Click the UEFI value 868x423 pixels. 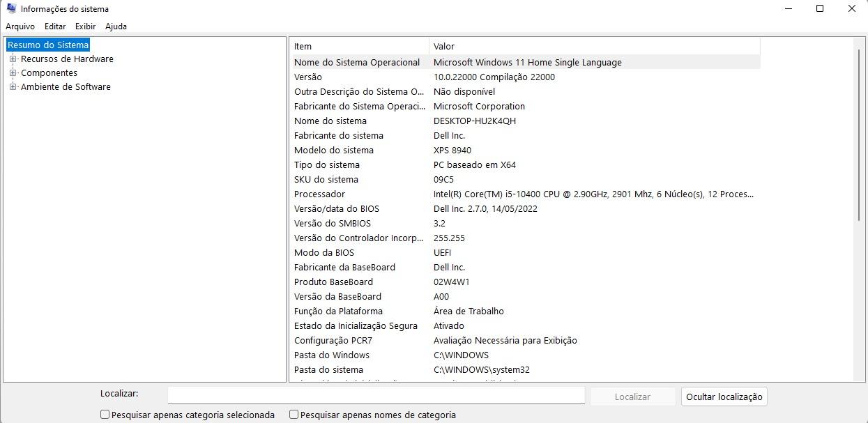[x=442, y=253]
